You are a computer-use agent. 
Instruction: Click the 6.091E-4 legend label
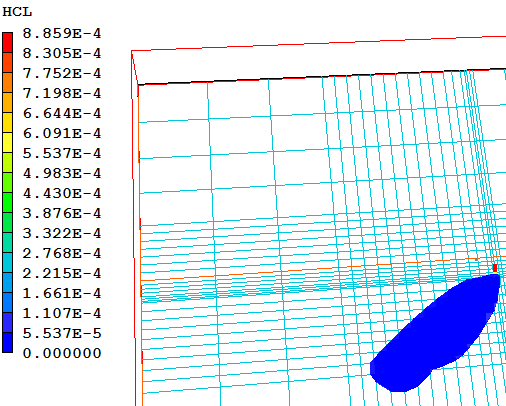point(62,133)
